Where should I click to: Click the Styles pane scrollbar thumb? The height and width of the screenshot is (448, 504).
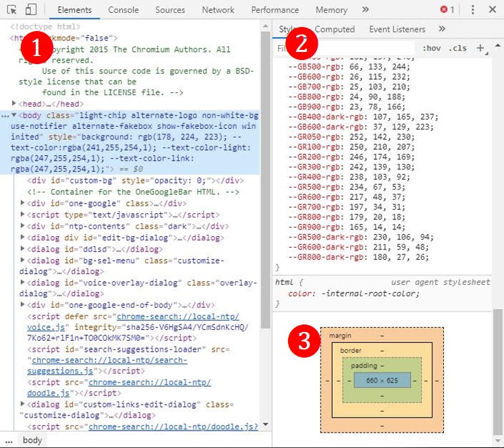(497, 371)
